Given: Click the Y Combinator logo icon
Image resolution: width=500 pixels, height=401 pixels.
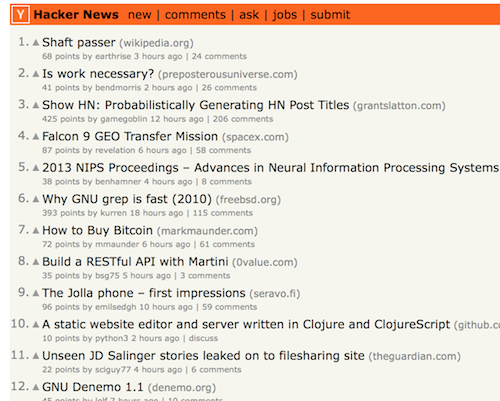Looking at the screenshot, I should 20,15.
